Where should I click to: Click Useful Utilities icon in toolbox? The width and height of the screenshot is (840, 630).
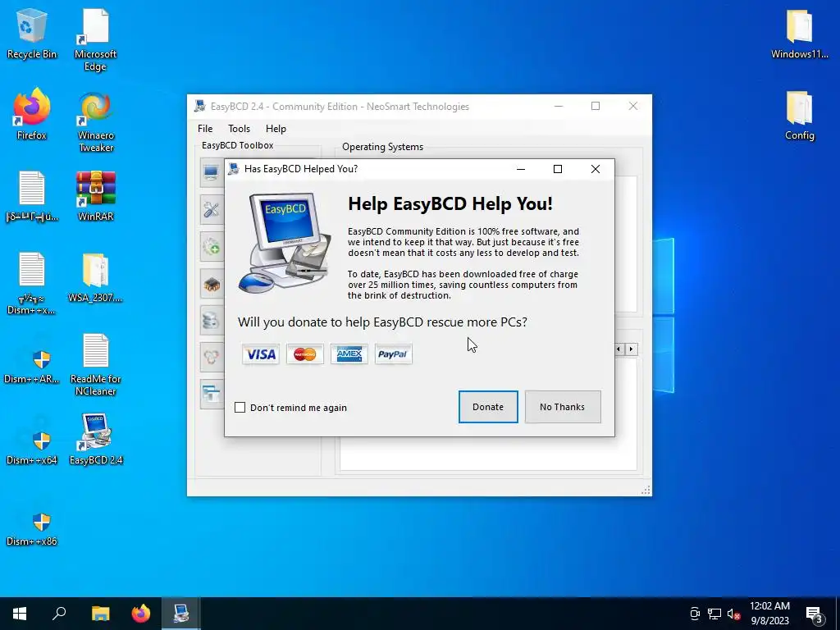tap(212, 395)
